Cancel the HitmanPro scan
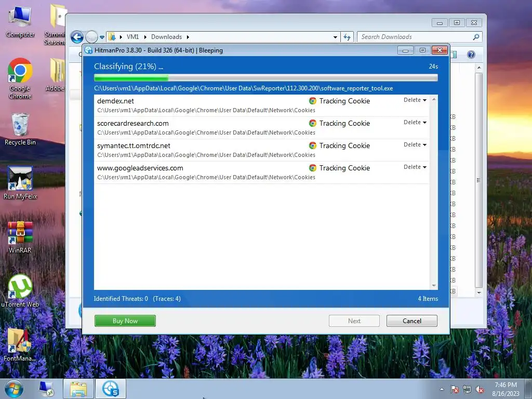Image resolution: width=532 pixels, height=399 pixels. tap(412, 321)
